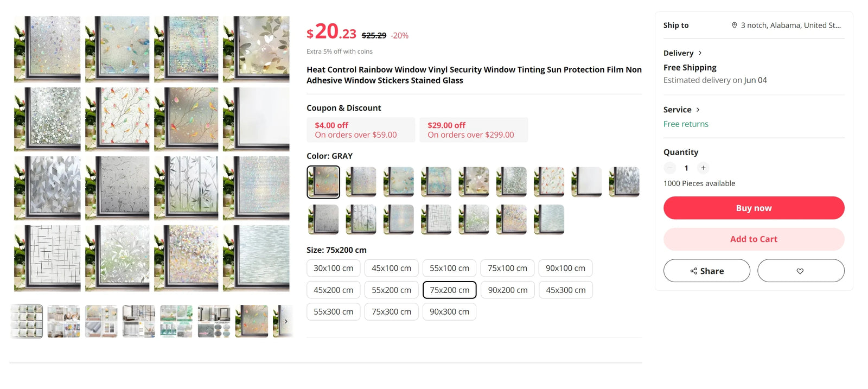Select the 90x300 cm size option
Viewport: 868px width, 389px height.
point(449,311)
